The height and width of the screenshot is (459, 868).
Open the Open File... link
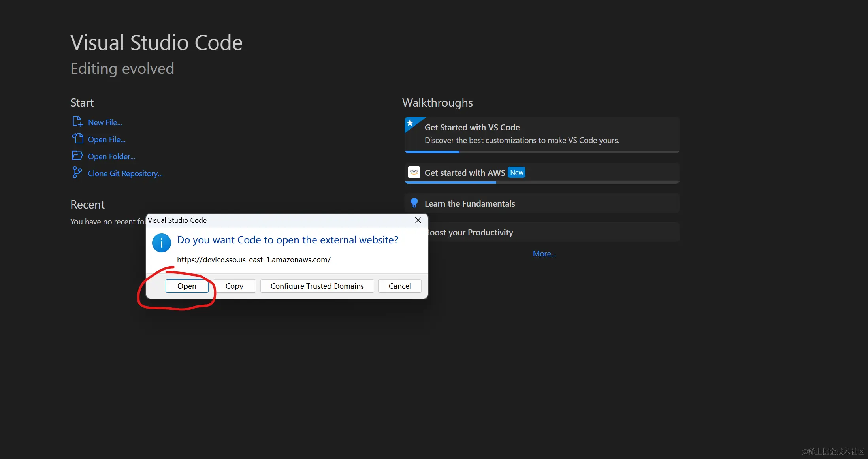107,139
